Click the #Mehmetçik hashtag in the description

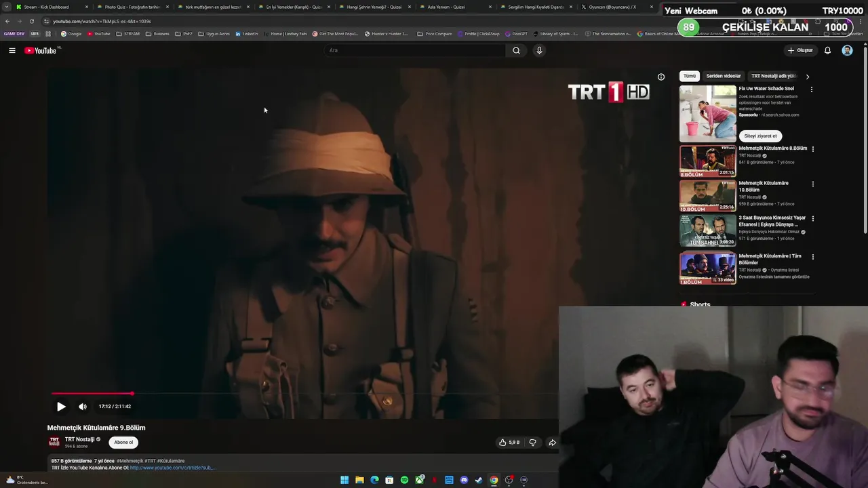(x=129, y=461)
